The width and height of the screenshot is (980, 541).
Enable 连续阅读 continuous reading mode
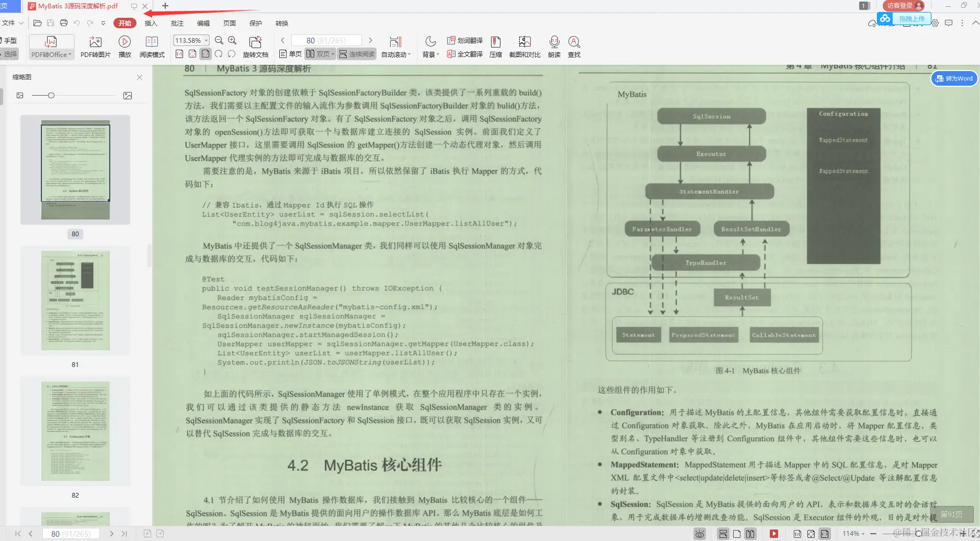coord(356,53)
